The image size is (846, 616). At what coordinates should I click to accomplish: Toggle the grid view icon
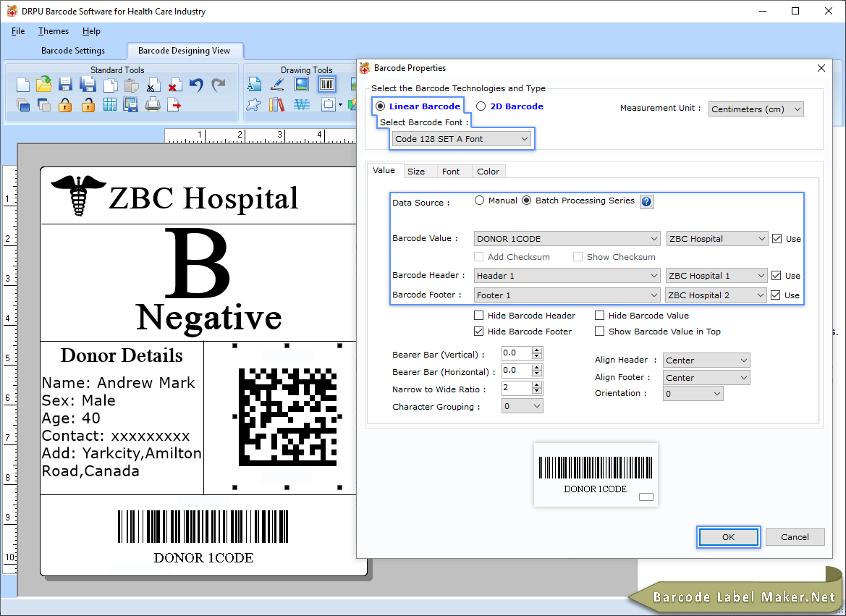110,105
